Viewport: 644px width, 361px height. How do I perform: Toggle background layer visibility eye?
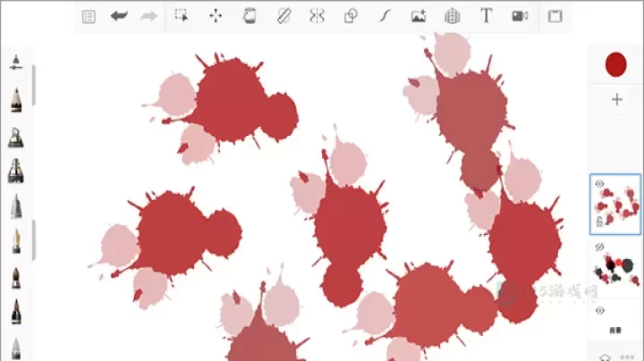point(600,311)
